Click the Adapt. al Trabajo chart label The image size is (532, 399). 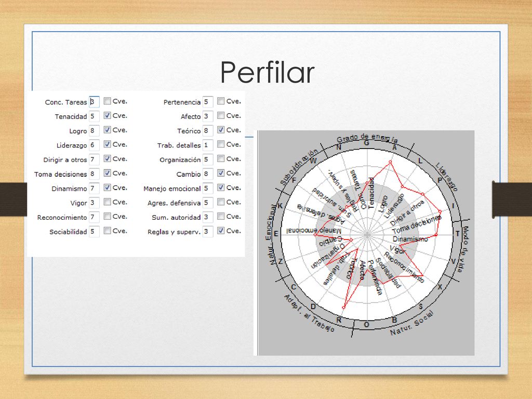309,313
